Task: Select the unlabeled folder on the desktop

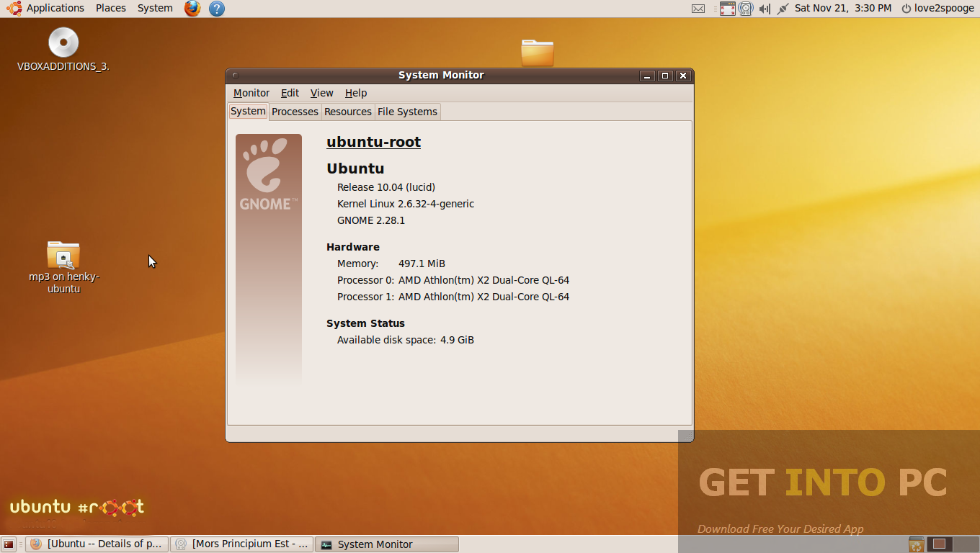Action: [x=538, y=53]
